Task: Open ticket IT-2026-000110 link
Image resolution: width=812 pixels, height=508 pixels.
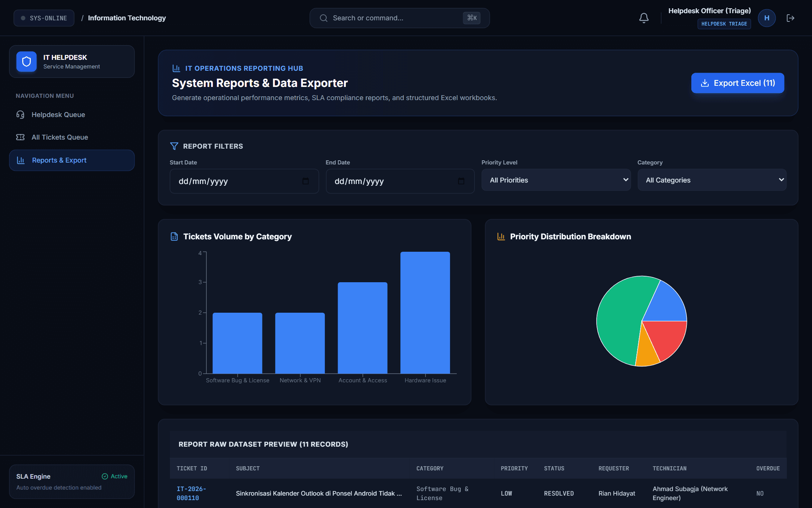Action: (191, 493)
